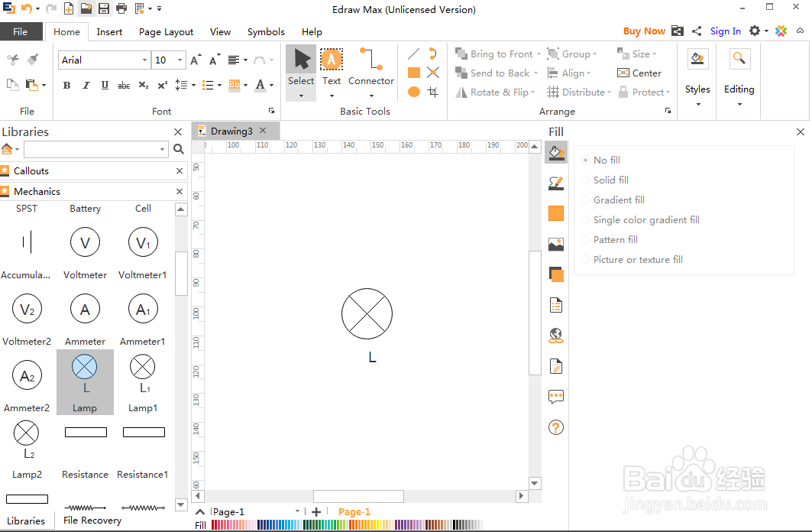Add a new page with plus button
The image size is (812, 532).
click(316, 512)
